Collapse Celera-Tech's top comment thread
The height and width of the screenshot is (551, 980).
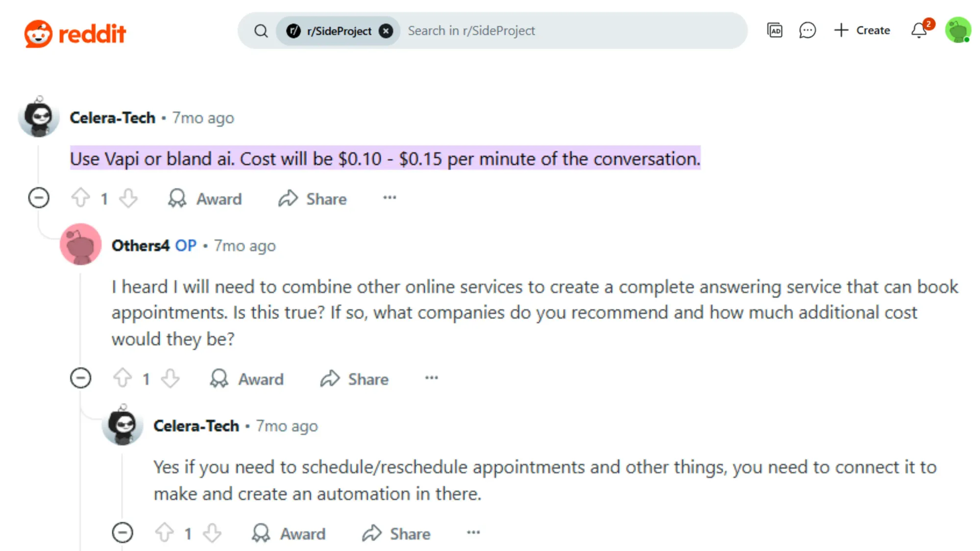coord(38,198)
